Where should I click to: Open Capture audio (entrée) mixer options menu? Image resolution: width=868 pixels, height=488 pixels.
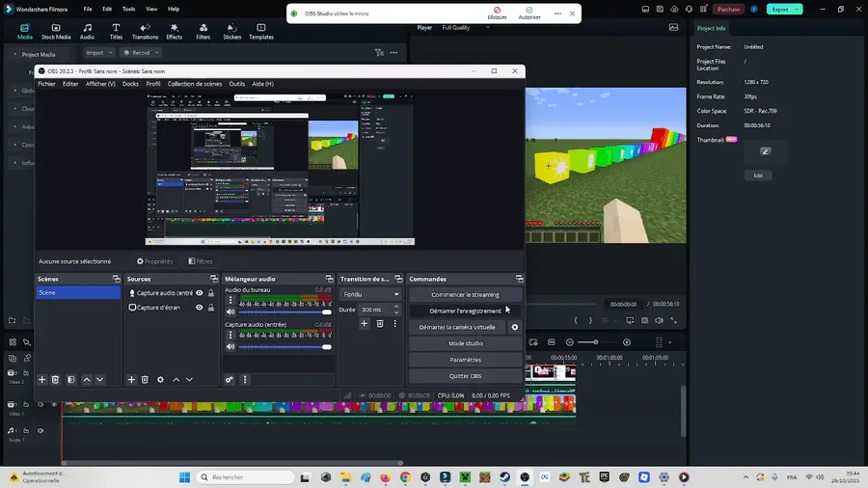(231, 335)
